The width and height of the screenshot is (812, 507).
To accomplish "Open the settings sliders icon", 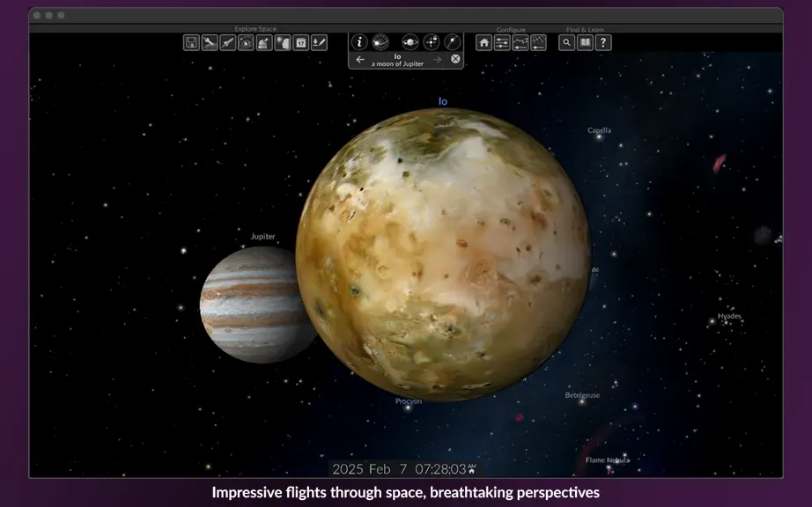I will point(502,42).
